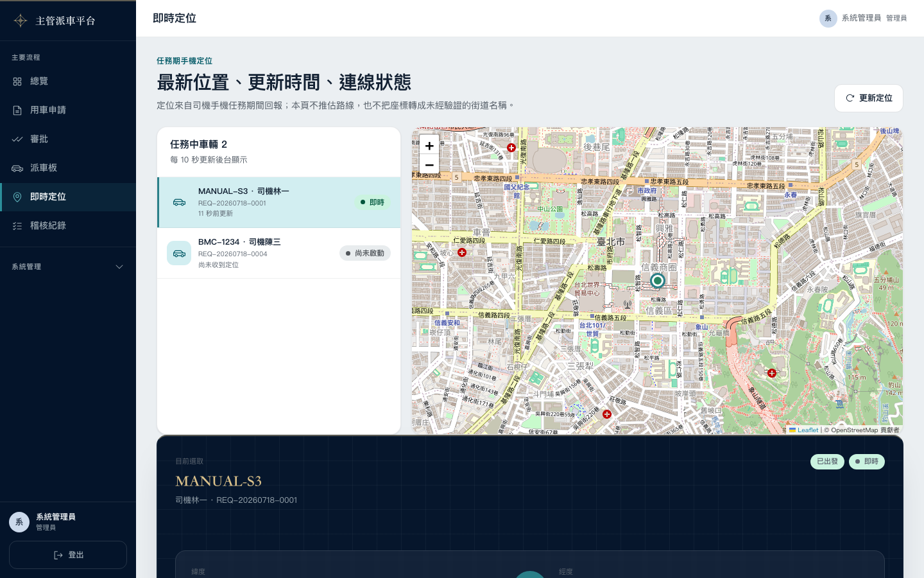The height and width of the screenshot is (578, 924).
Task: Zoom out the map with minus button
Action: tap(429, 165)
